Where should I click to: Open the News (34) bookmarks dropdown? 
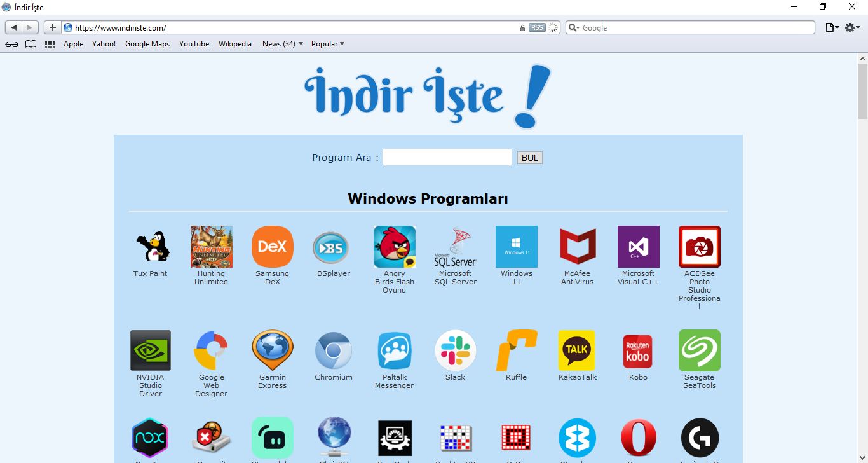click(x=283, y=44)
